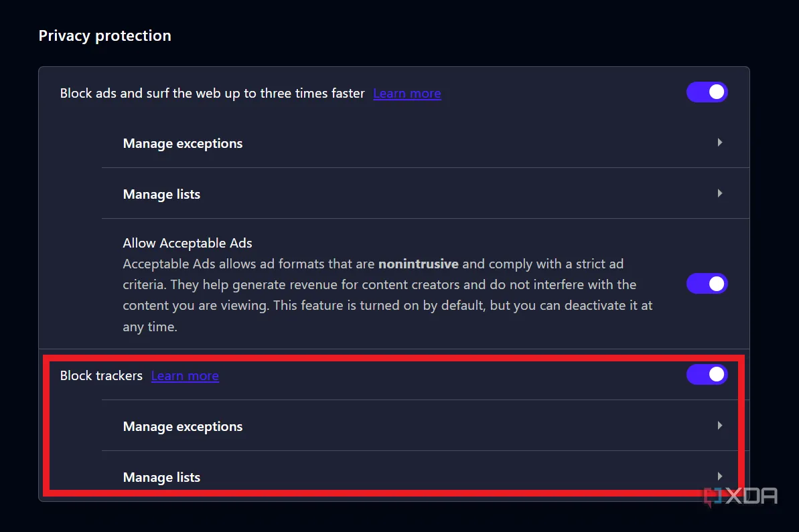Click arrow beside tracker Manage exceptions

pos(719,426)
